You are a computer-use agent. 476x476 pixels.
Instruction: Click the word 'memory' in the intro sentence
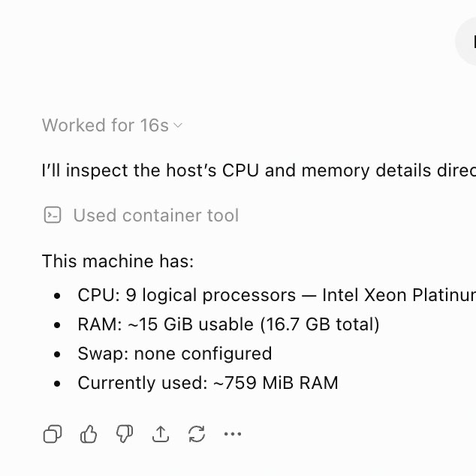pyautogui.click(x=336, y=171)
